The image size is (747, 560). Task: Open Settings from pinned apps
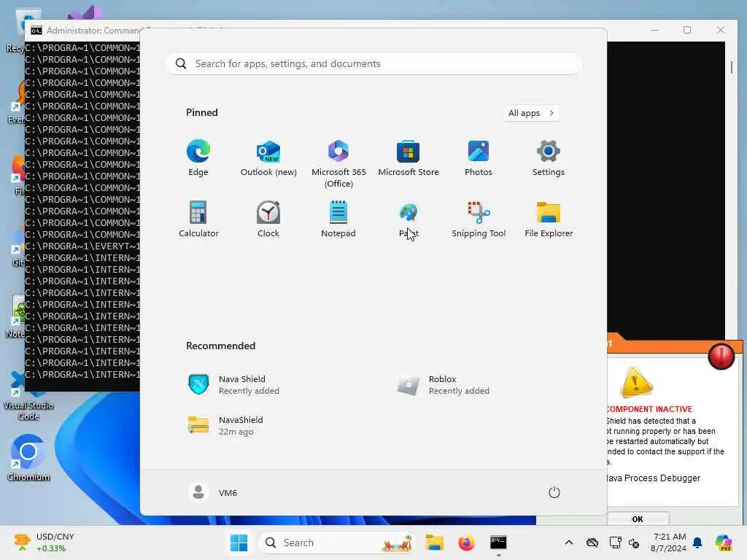click(549, 158)
